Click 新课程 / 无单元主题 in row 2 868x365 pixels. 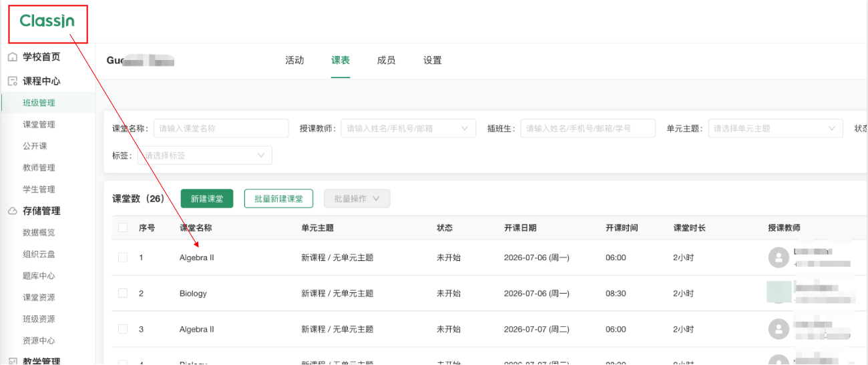pyautogui.click(x=337, y=294)
